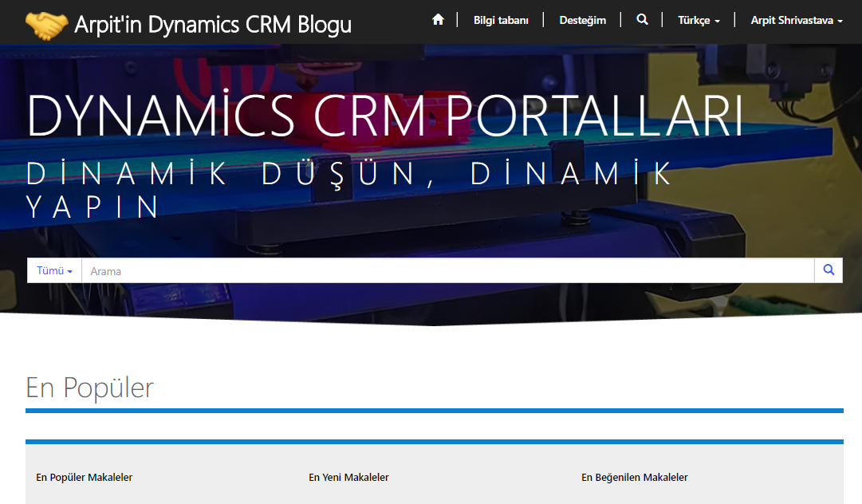
Task: Submit search with the blue magnifier button
Action: (829, 270)
